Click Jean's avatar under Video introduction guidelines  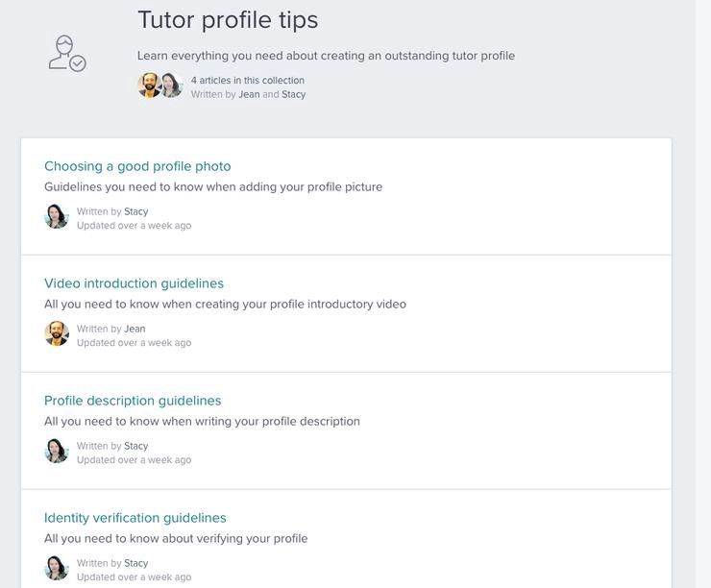(x=57, y=333)
